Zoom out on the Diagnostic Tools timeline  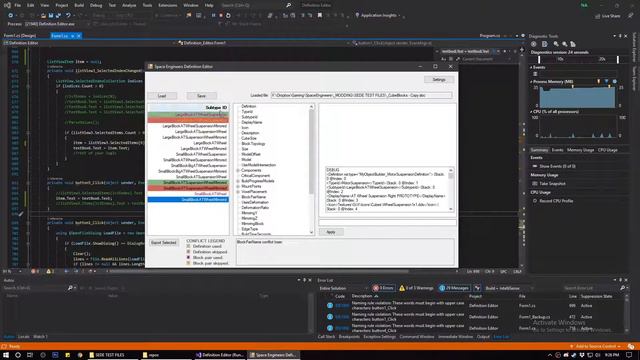tap(564, 44)
